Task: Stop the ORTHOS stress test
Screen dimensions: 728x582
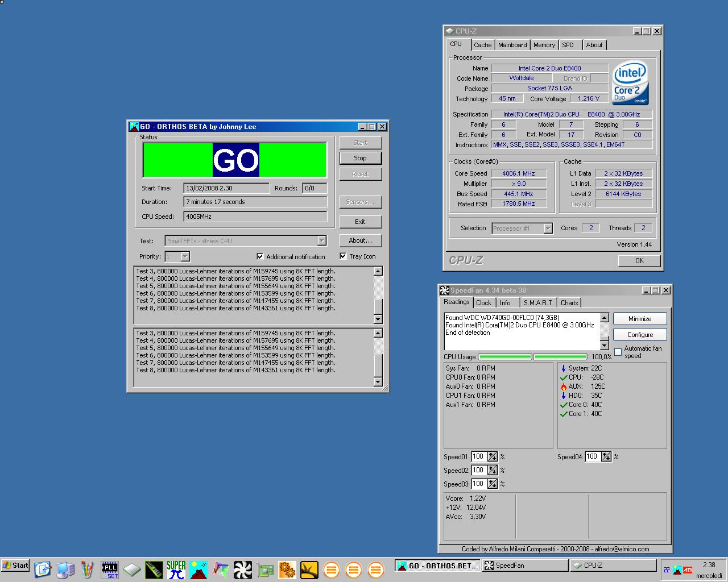Action: [x=360, y=158]
